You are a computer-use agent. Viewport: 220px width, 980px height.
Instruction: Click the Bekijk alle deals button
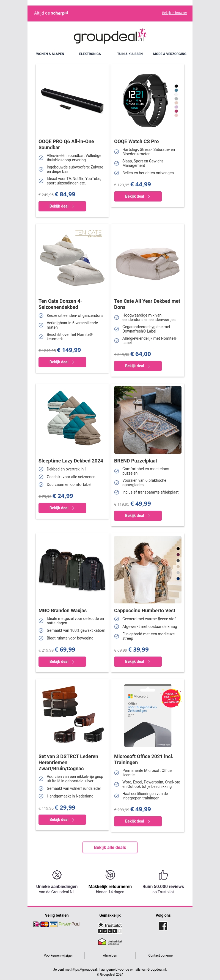(110, 847)
